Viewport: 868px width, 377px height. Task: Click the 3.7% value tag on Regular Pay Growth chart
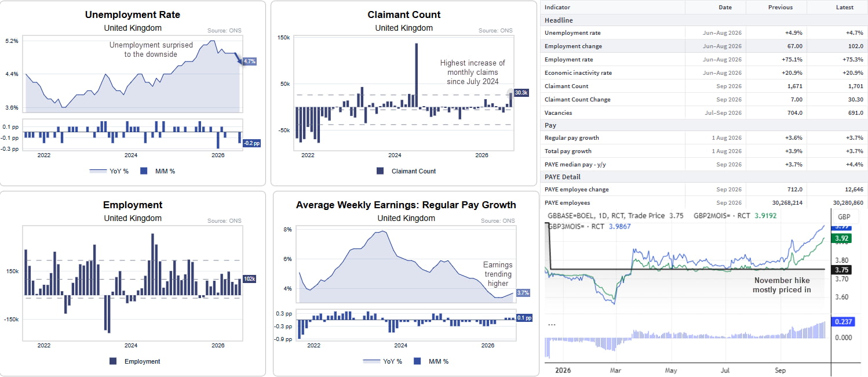(523, 293)
